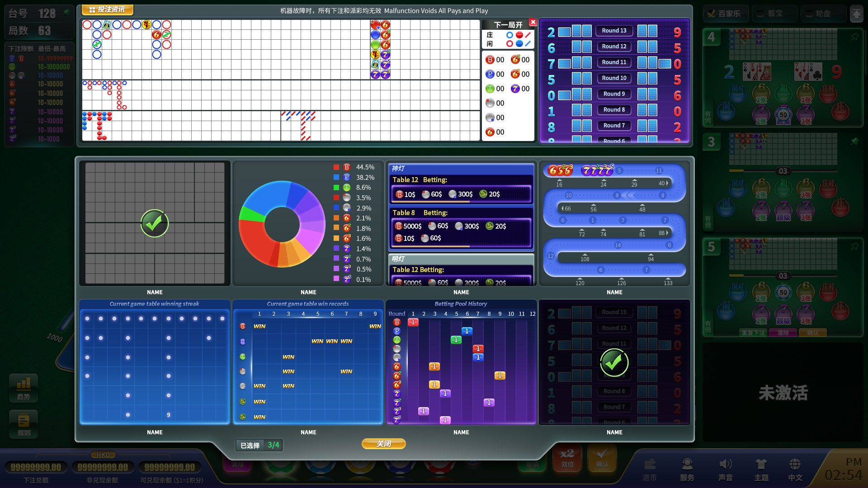Open the 趋势 trend chart icon
Viewport: 868px width, 488px height.
pyautogui.click(x=24, y=385)
